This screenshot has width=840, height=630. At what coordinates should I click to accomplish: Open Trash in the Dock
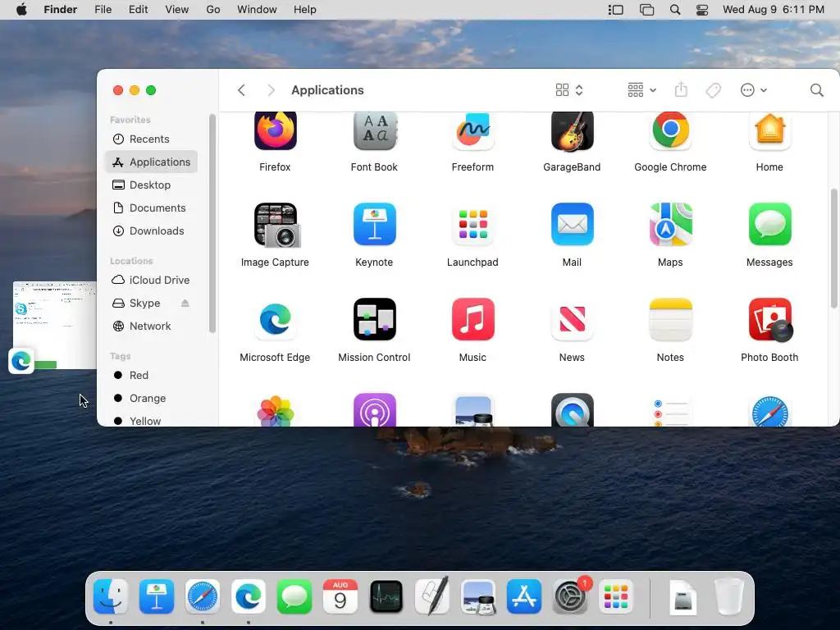click(728, 597)
